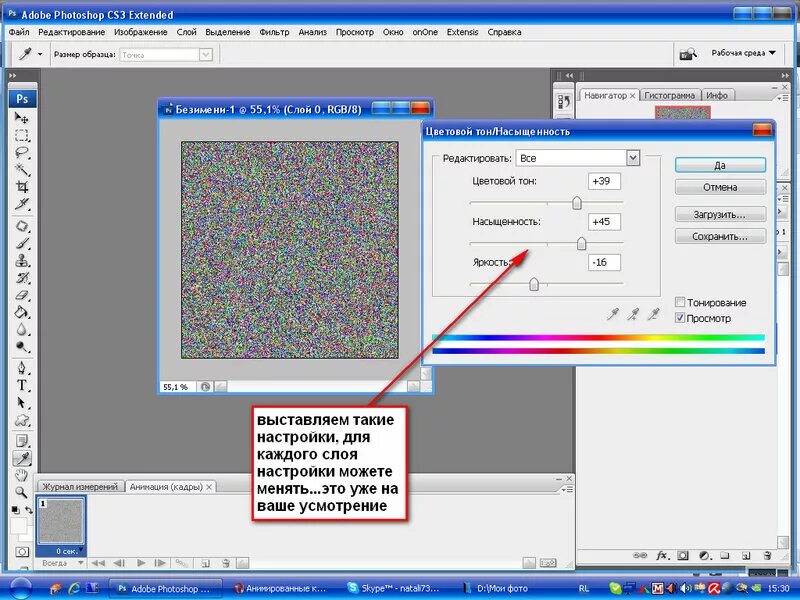
Task: Switch to the Инфо tab
Action: coord(717,95)
